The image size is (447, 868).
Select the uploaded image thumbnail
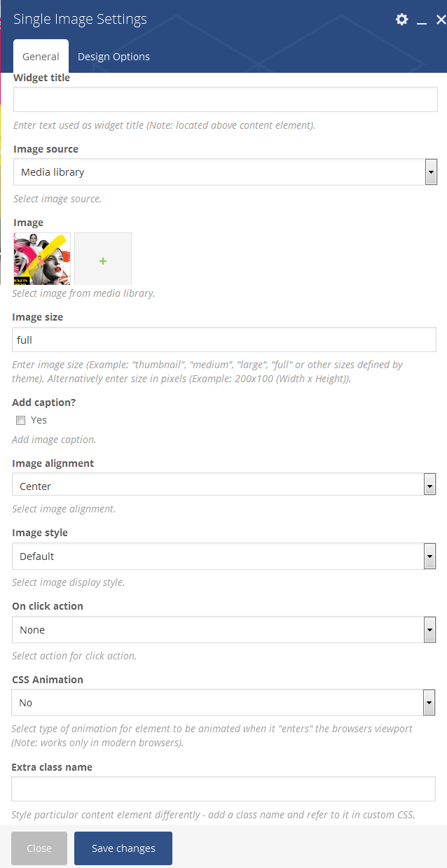point(42,258)
